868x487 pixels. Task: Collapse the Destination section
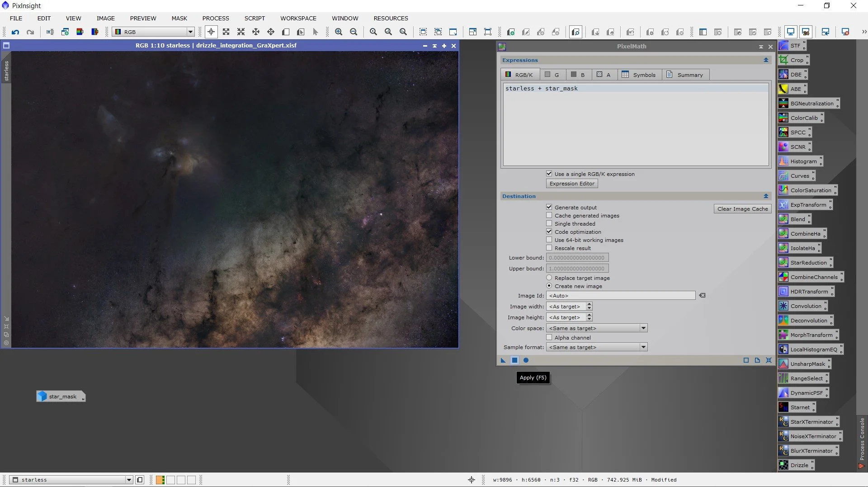pos(766,196)
